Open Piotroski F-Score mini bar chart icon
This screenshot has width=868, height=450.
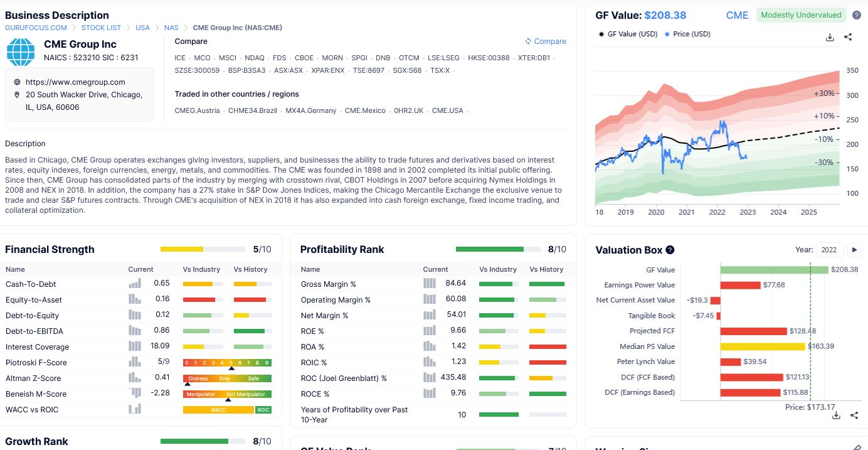click(135, 362)
